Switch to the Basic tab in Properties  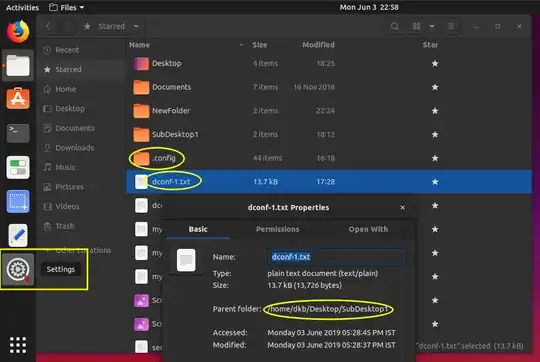click(x=198, y=229)
